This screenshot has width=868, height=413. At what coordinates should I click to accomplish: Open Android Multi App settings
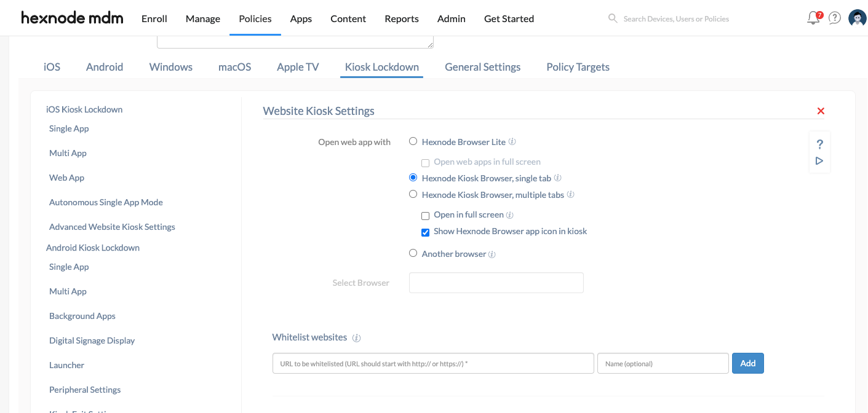tap(68, 291)
